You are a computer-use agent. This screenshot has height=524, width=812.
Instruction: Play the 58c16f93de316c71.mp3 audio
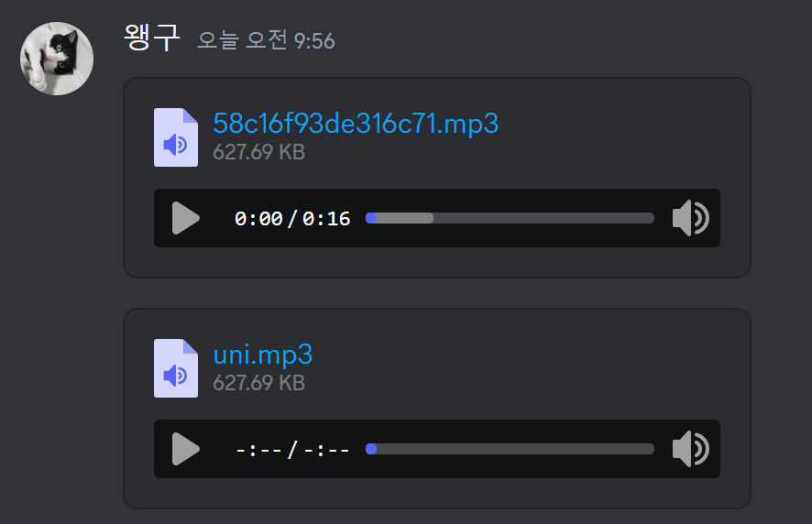(186, 218)
